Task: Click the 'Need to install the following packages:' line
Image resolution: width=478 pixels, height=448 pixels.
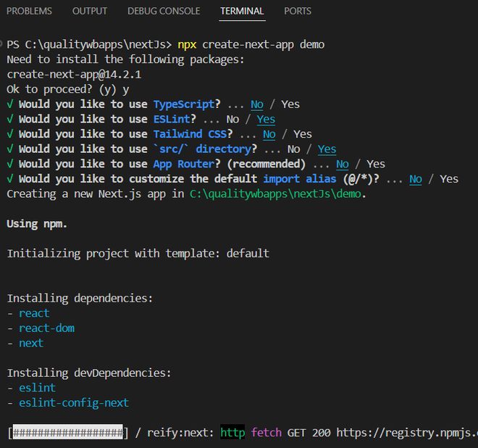Action: [125, 60]
